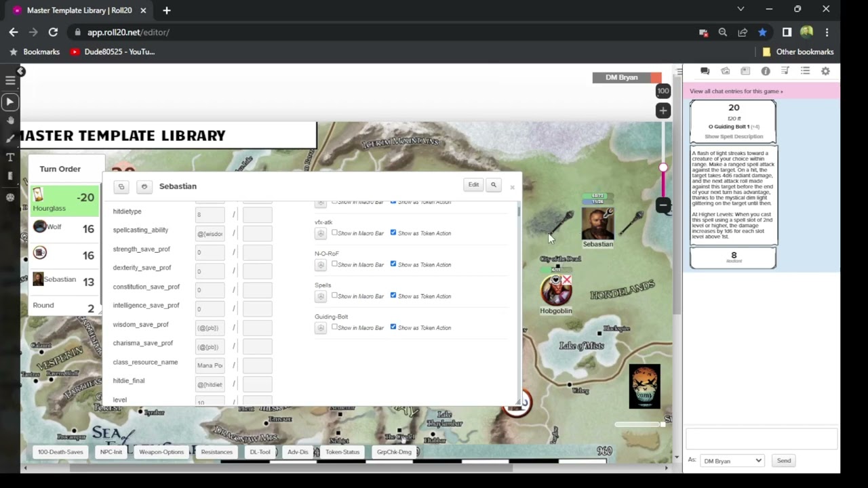Click the zoom out minus button
This screenshot has height=488, width=868.
663,205
